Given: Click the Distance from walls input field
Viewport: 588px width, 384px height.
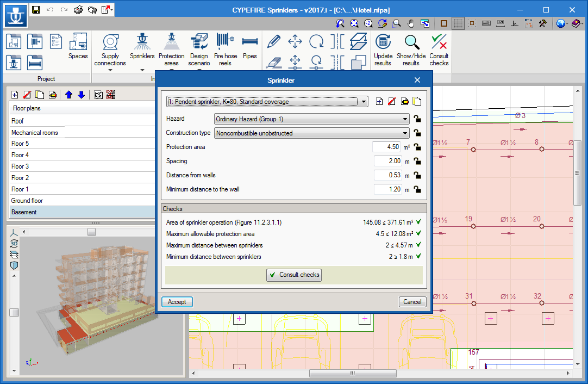Looking at the screenshot, I should point(387,175).
